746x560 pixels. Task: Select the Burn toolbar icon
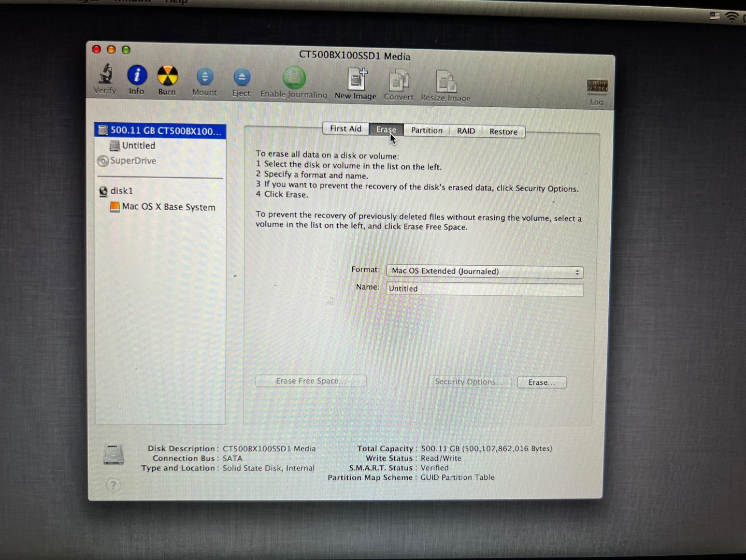pyautogui.click(x=167, y=76)
